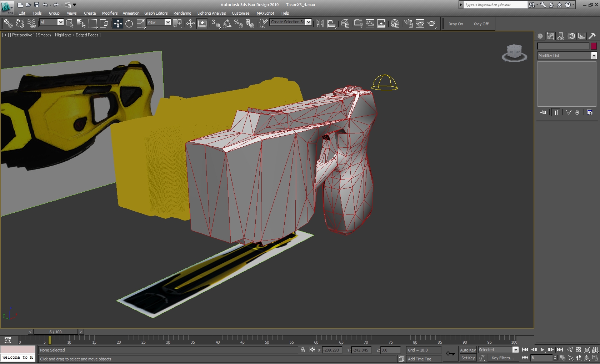Click the Xray On button

pyautogui.click(x=456, y=24)
